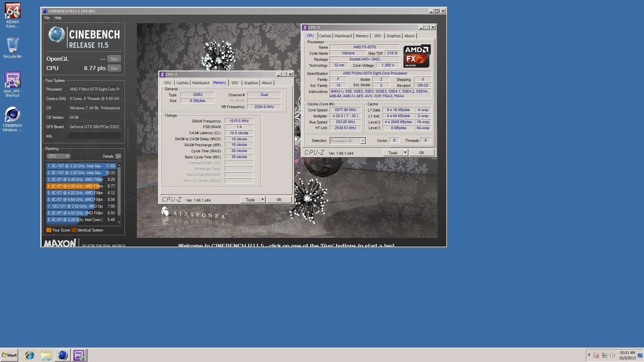Screen dimensions: 644x362
Task: Click the brown Identical System legend swatch
Action: click(74, 230)
